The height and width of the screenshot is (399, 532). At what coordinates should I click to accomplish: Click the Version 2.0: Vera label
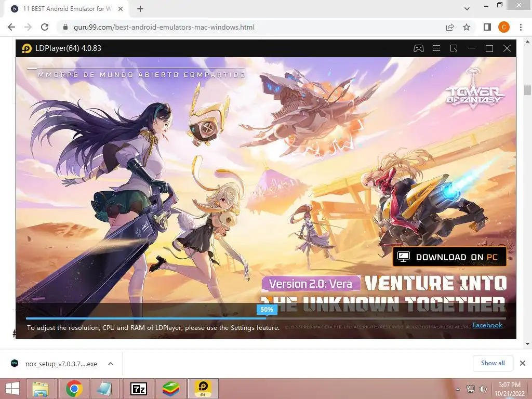(311, 284)
